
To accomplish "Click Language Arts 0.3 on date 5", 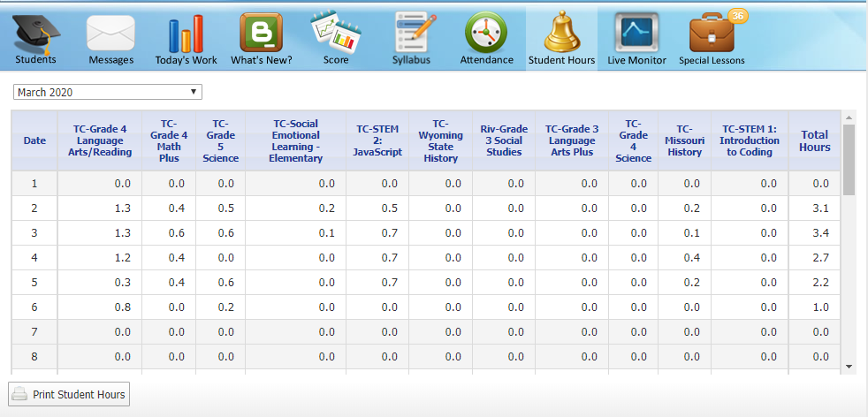I will pyautogui.click(x=122, y=283).
